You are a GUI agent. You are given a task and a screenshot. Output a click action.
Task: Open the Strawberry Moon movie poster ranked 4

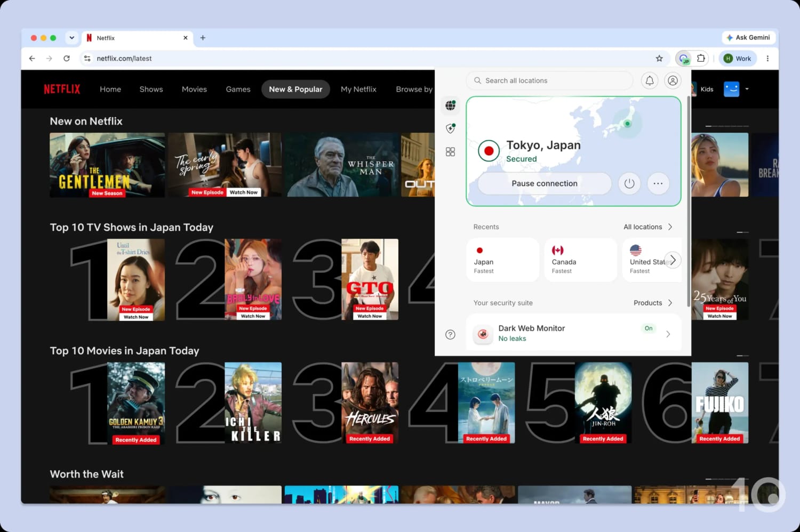[486, 404]
